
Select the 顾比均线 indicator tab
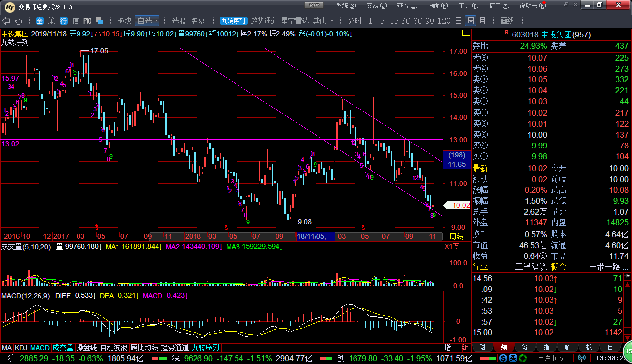(x=145, y=348)
